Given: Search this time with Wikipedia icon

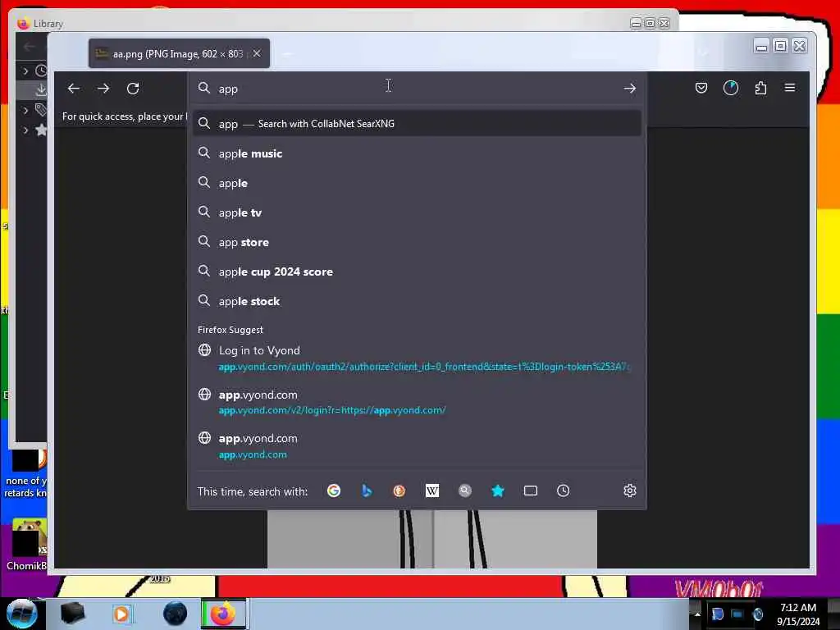Looking at the screenshot, I should (431, 491).
